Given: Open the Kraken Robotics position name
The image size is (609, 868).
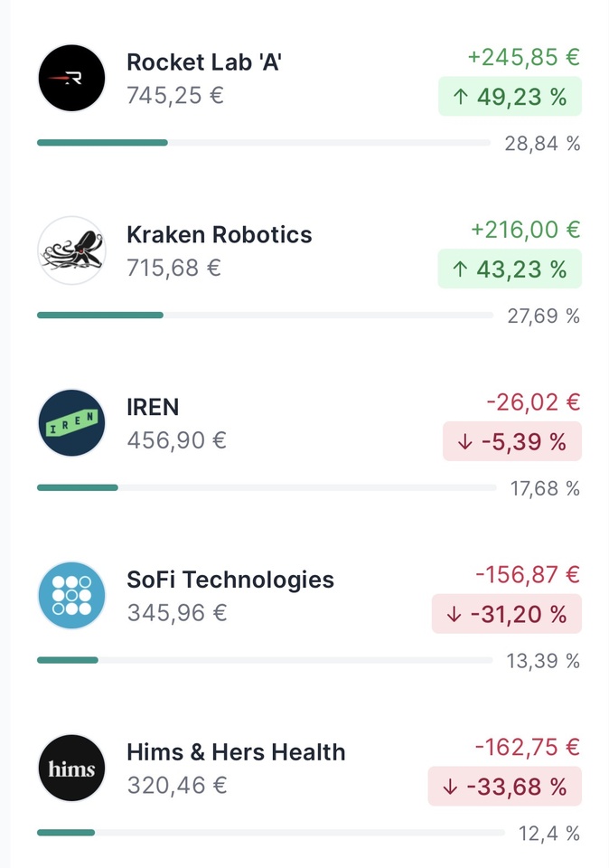Looking at the screenshot, I should (x=219, y=234).
